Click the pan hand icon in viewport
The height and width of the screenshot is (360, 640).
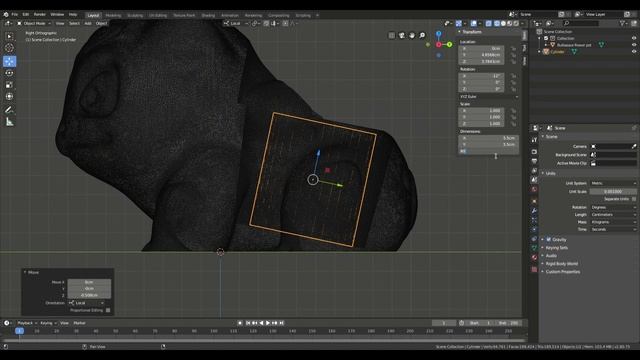(412, 36)
